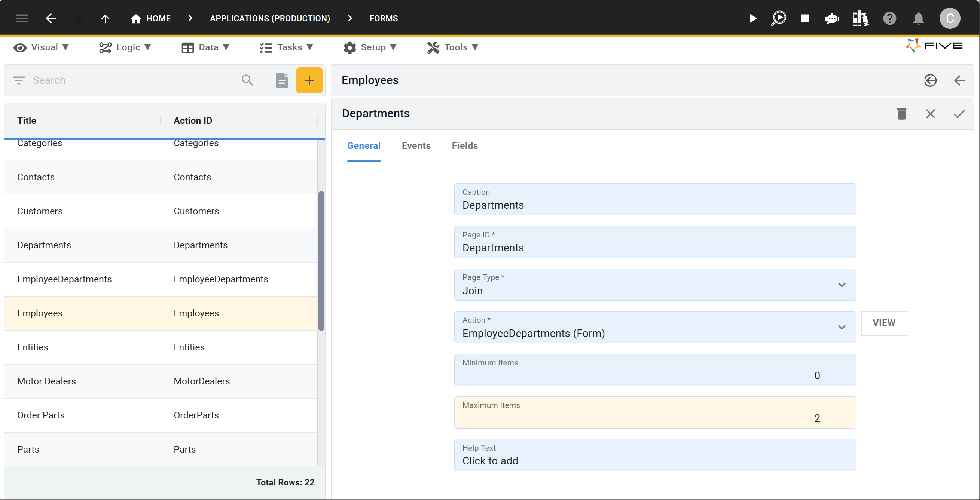Open the chat bot assistant icon
This screenshot has width=980, height=500.
[832, 18]
